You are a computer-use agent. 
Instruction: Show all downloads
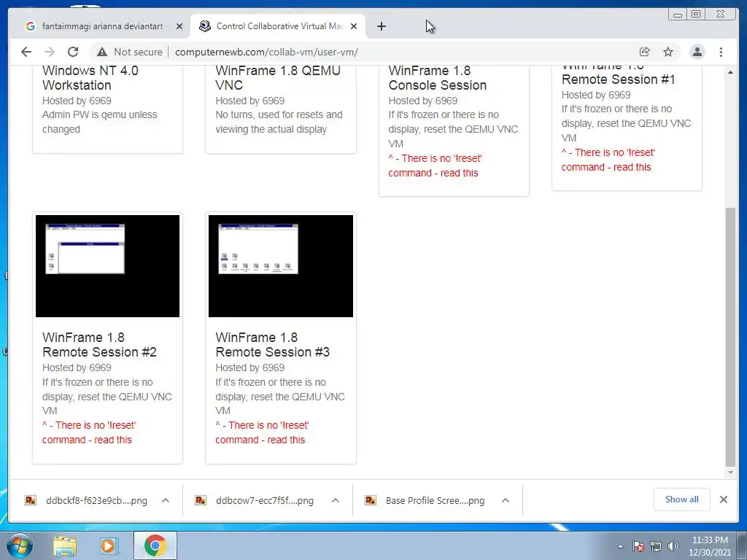click(x=682, y=499)
